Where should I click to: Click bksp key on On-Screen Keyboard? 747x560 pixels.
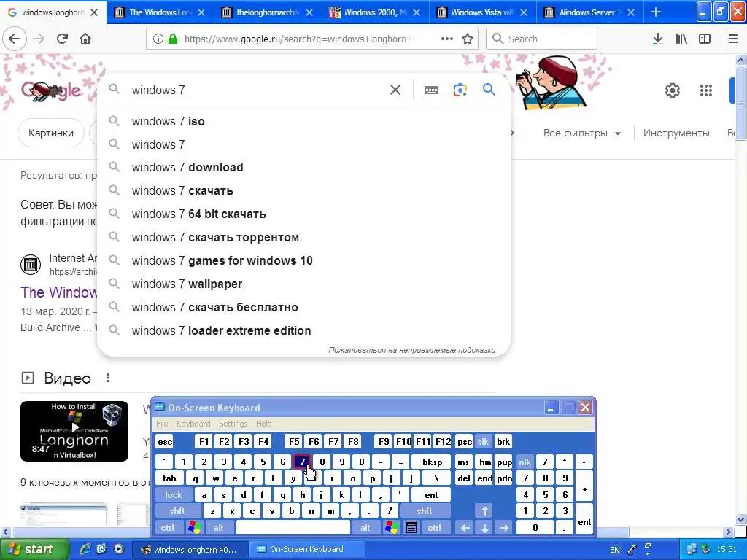tap(432, 462)
